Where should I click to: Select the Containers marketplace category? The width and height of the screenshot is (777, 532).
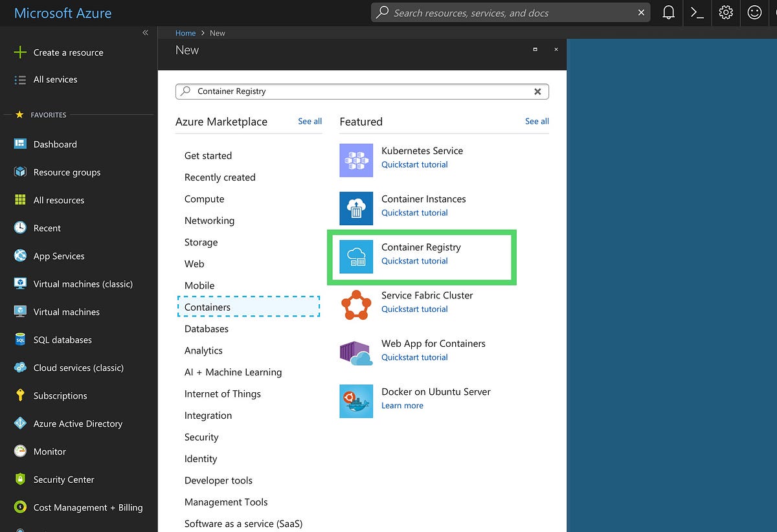[x=207, y=307]
